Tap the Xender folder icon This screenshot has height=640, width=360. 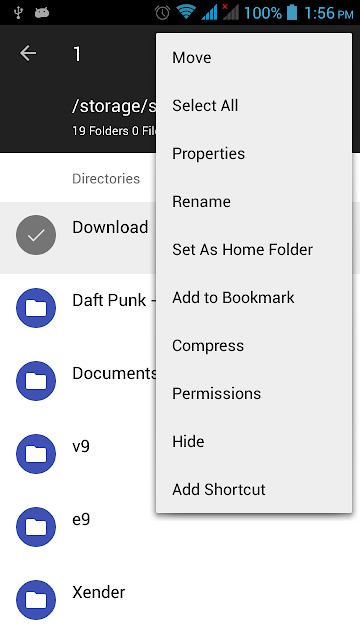36,600
